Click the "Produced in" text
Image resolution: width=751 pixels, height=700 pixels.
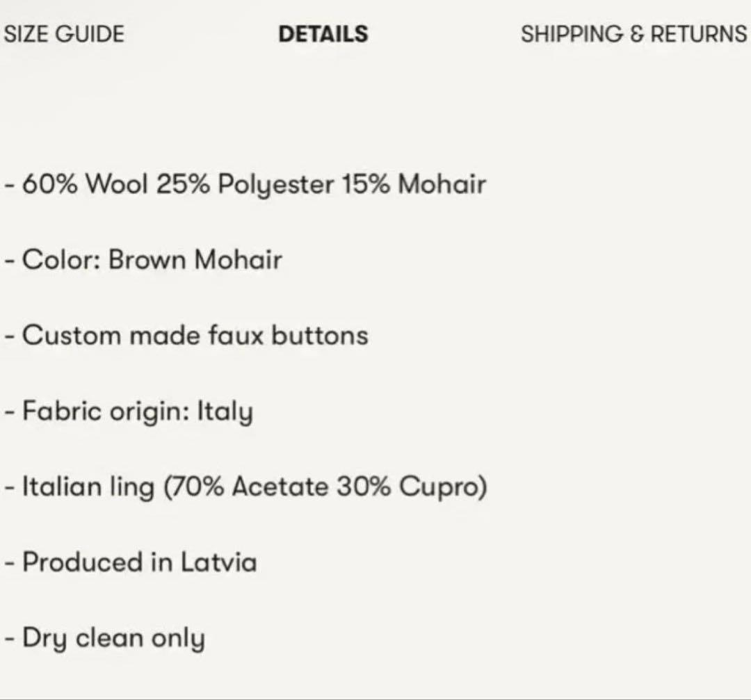(98, 562)
